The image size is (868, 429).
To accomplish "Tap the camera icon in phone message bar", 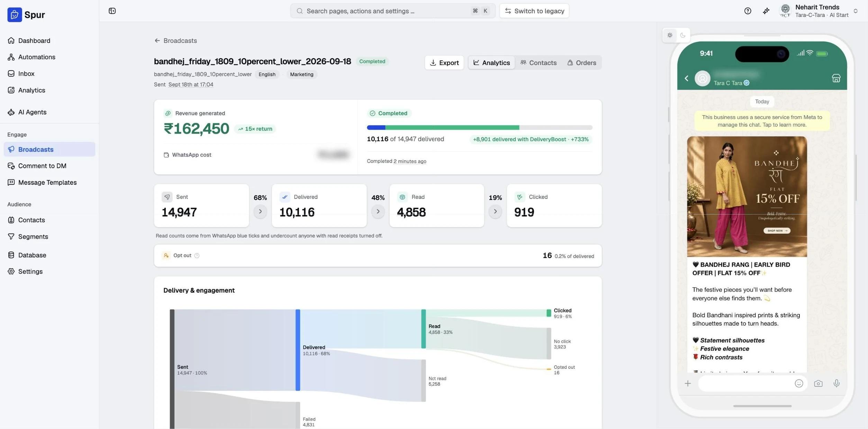I will click(818, 383).
